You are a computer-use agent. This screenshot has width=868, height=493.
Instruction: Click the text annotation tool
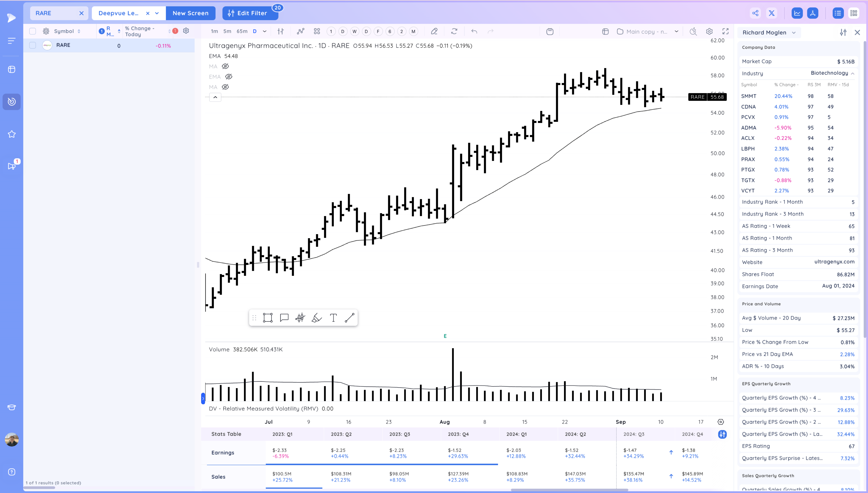(333, 318)
